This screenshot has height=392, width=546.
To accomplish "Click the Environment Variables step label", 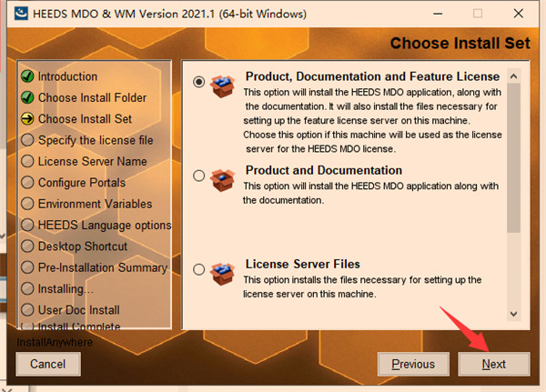I will coord(95,204).
